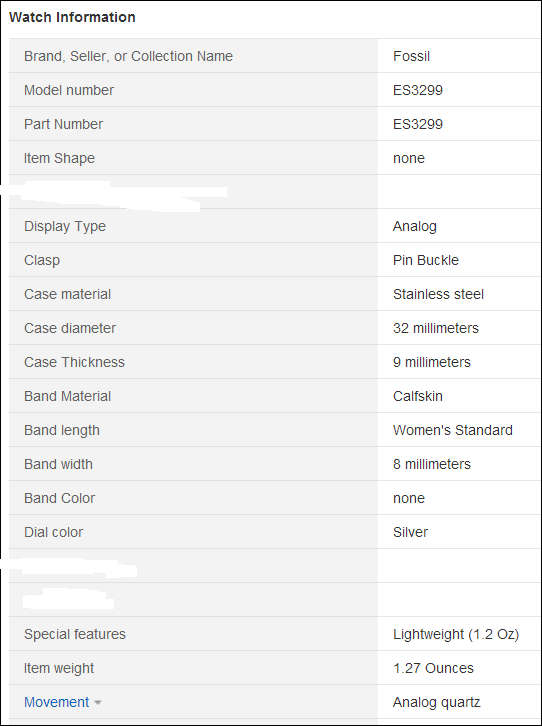542x726 pixels.
Task: Click the Stainless steel case material value
Action: (438, 294)
